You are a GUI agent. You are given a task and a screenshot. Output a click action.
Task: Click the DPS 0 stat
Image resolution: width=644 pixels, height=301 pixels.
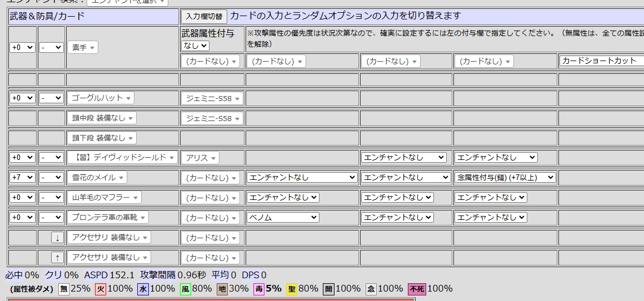(254, 275)
